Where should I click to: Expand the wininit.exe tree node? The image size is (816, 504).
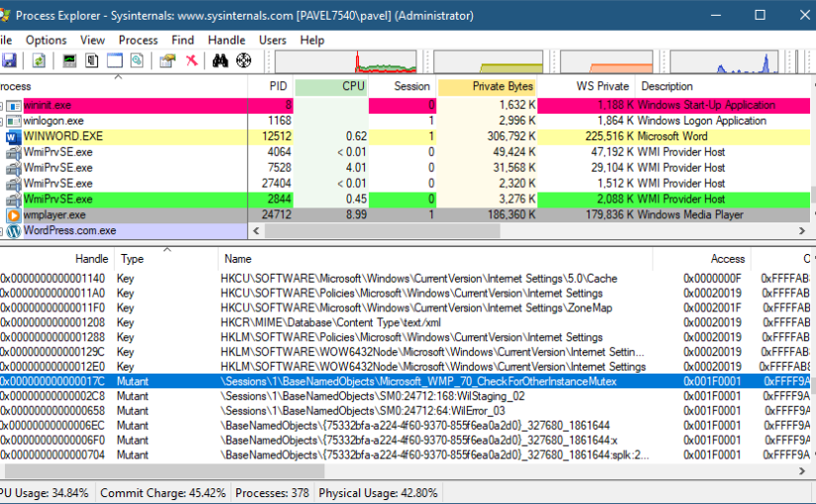click(2, 105)
